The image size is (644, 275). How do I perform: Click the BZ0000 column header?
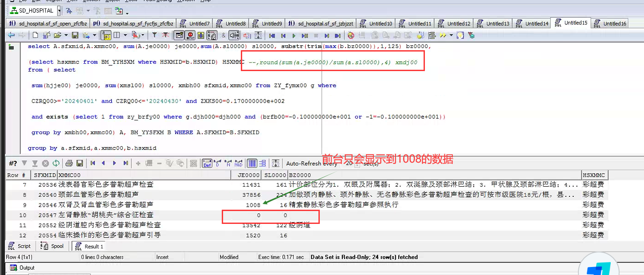(x=435, y=175)
